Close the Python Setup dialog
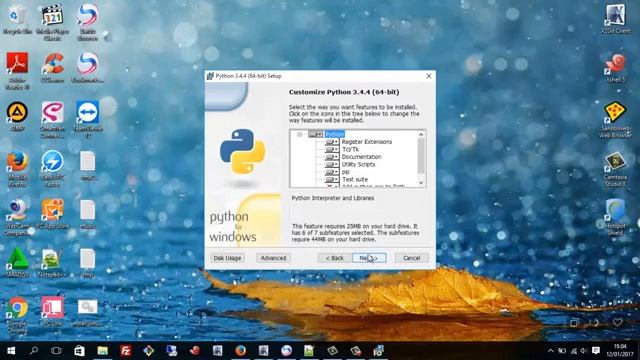Image resolution: width=640 pixels, height=360 pixels. (429, 76)
